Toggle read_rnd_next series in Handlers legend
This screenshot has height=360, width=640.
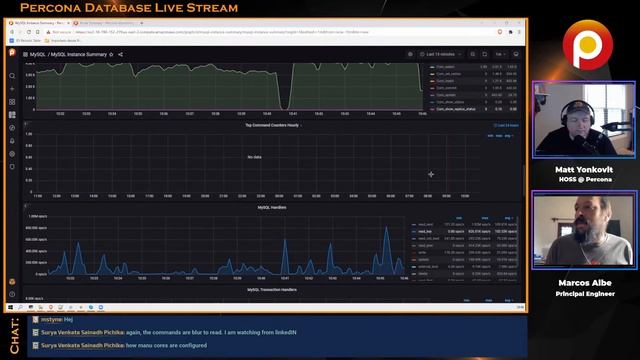point(429,238)
